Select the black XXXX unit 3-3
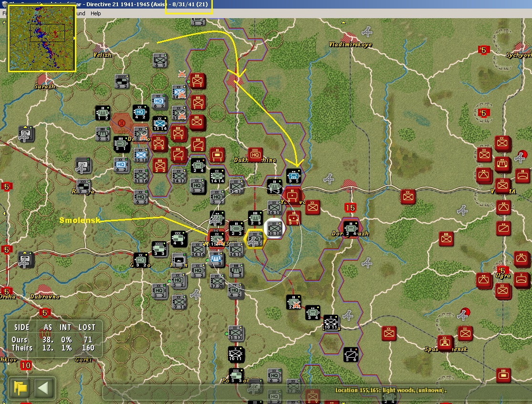The height and width of the screenshot is (404, 532). click(x=159, y=249)
